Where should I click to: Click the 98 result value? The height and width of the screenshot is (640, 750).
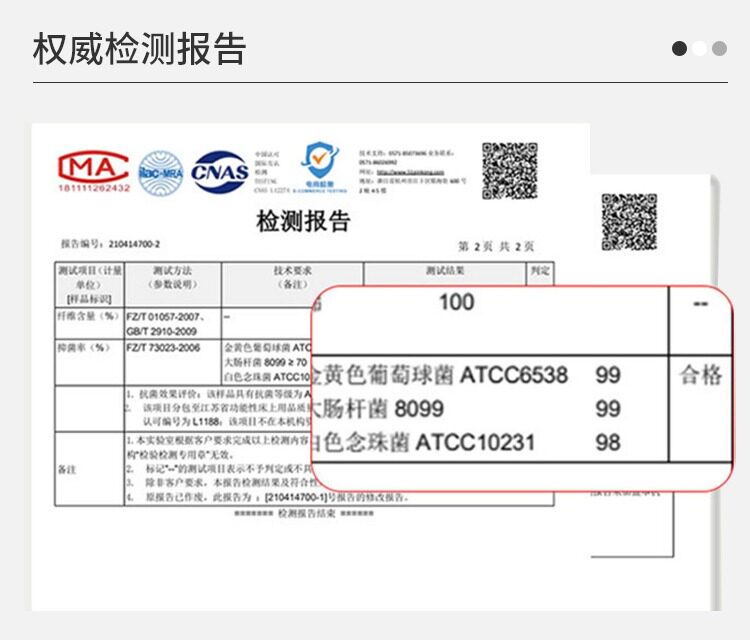[608, 442]
